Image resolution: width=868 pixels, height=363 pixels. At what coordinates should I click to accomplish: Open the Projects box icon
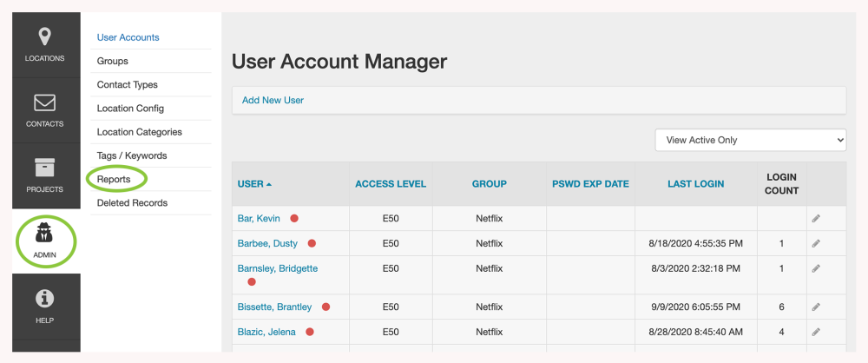45,167
